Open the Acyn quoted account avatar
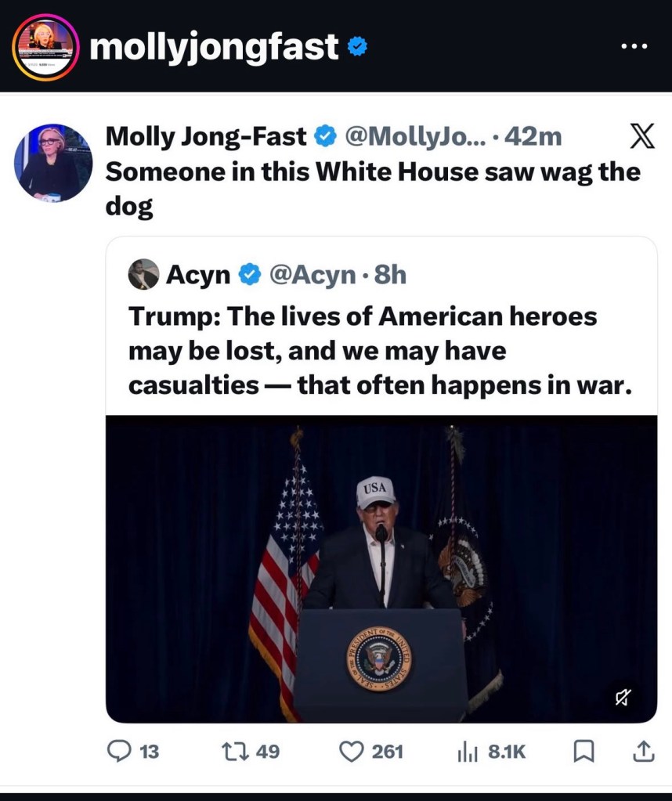The width and height of the screenshot is (672, 801). (143, 275)
